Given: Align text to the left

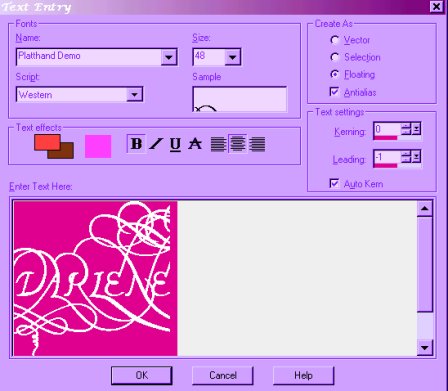Looking at the screenshot, I should 218,144.
